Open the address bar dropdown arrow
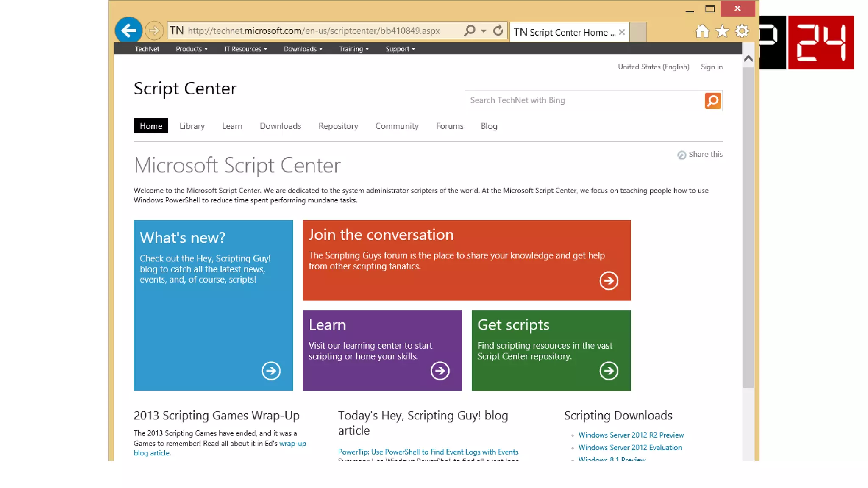The height and width of the screenshot is (488, 868). 484,31
